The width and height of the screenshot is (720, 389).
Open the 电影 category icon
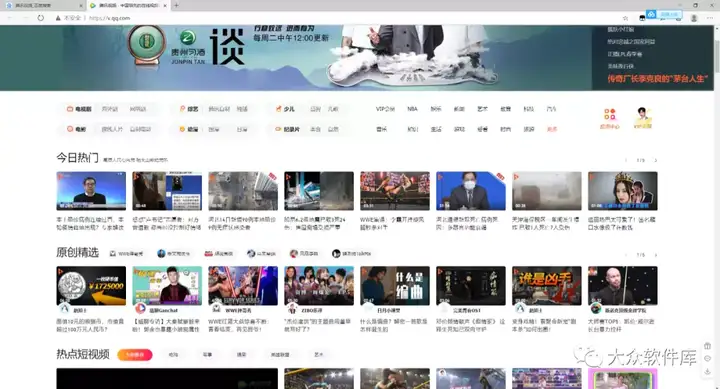coord(70,129)
